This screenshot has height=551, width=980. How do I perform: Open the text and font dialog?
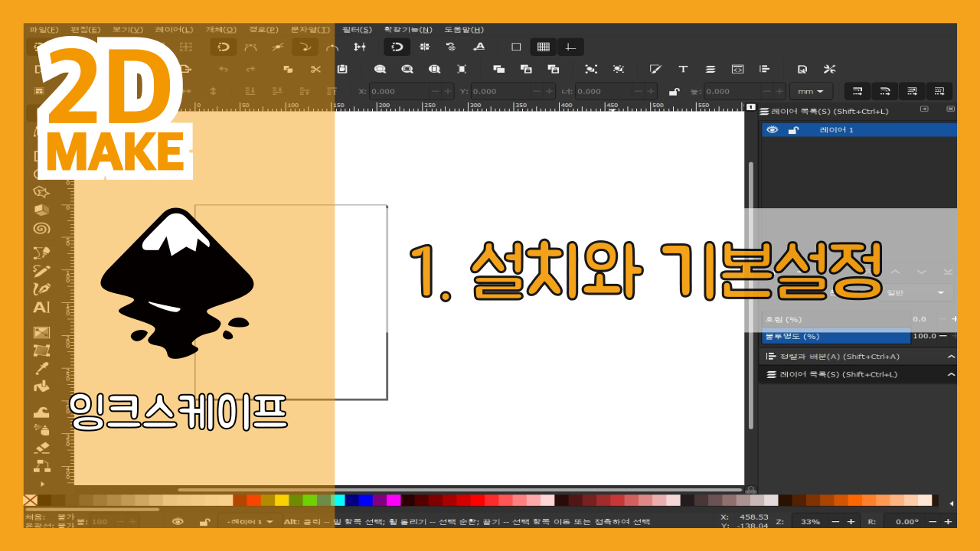click(x=683, y=69)
